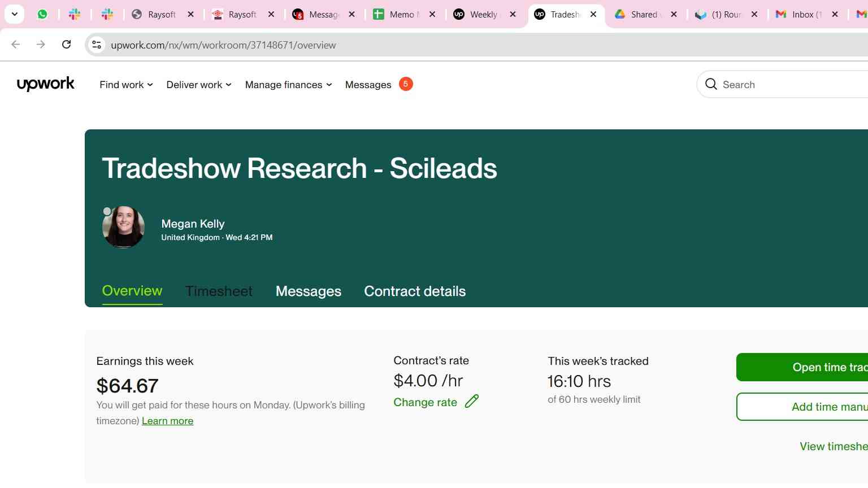Close the active Tradeshow tab
This screenshot has height=488, width=868.
click(593, 14)
